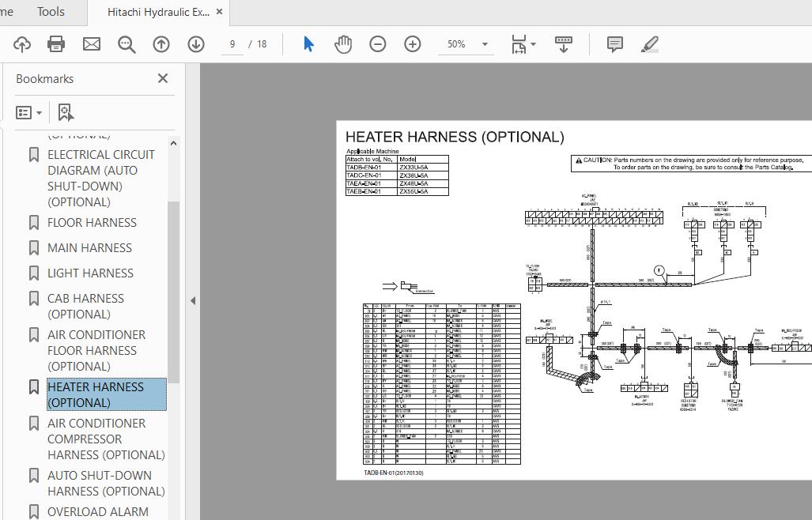The height and width of the screenshot is (520, 812).
Task: Switch to the hand pan tool
Action: pyautogui.click(x=343, y=44)
